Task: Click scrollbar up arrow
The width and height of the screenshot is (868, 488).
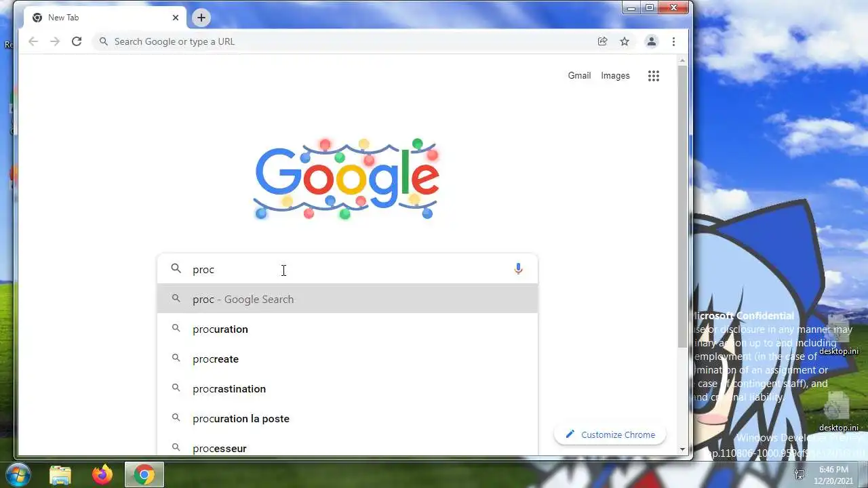Action: coord(683,60)
